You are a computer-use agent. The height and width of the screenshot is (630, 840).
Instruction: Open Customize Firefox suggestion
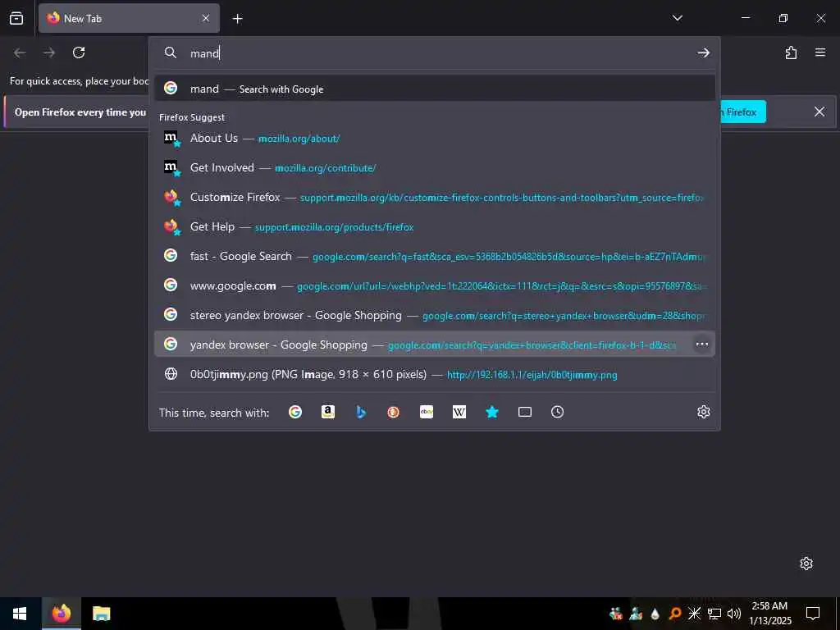[x=435, y=197]
